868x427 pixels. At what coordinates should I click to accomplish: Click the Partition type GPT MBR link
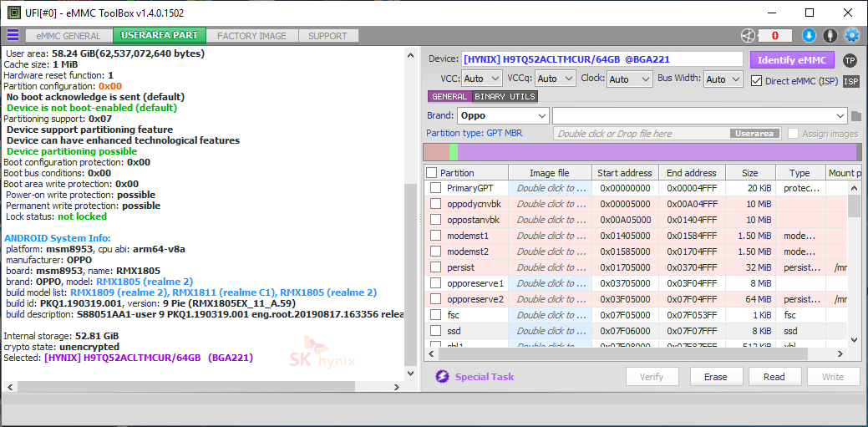point(475,134)
